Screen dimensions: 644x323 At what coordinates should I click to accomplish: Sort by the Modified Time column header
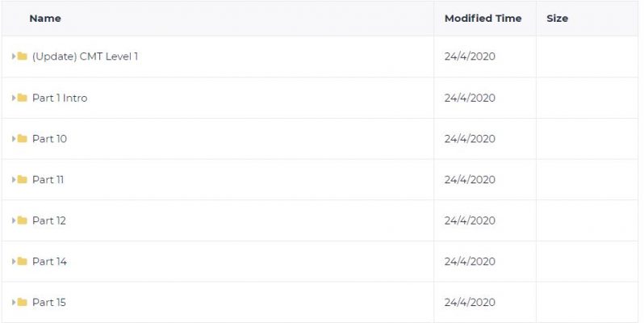[483, 18]
